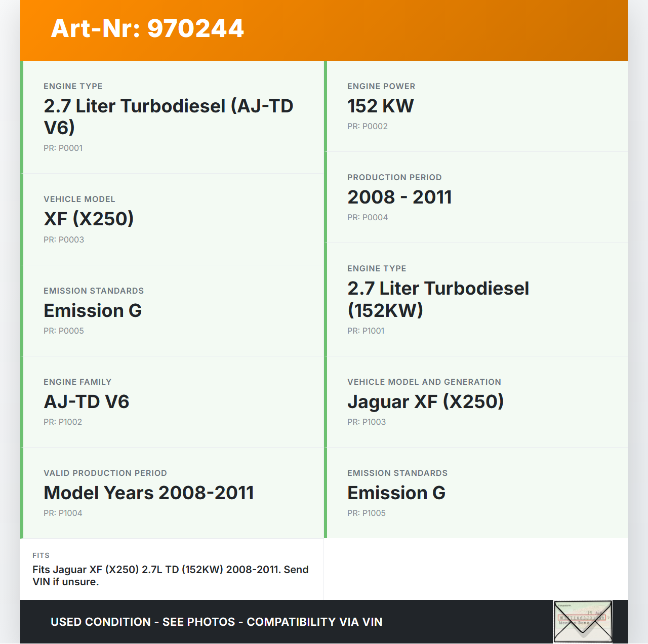This screenshot has height=644, width=648.
Task: Click the Model Years 2008-2011 value
Action: click(149, 493)
